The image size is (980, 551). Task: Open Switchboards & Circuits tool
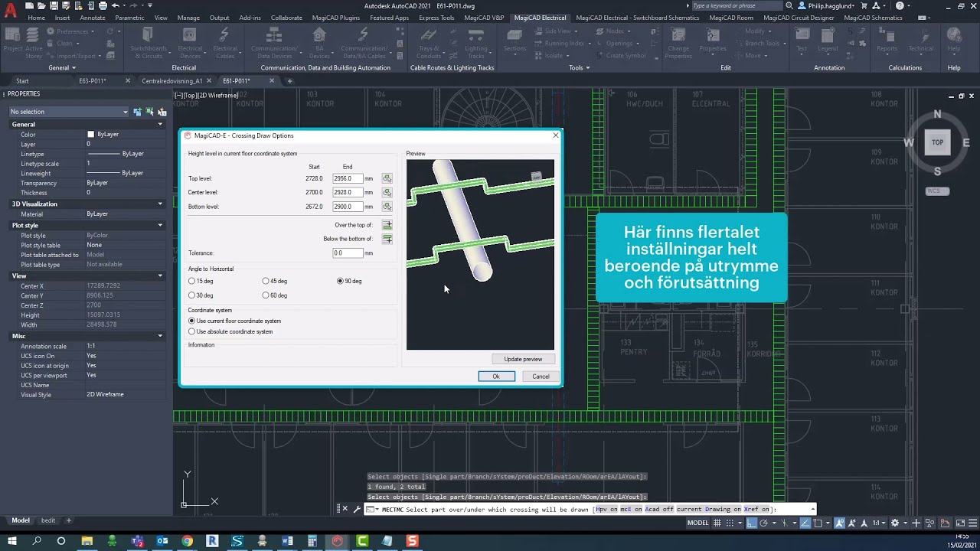tap(149, 42)
